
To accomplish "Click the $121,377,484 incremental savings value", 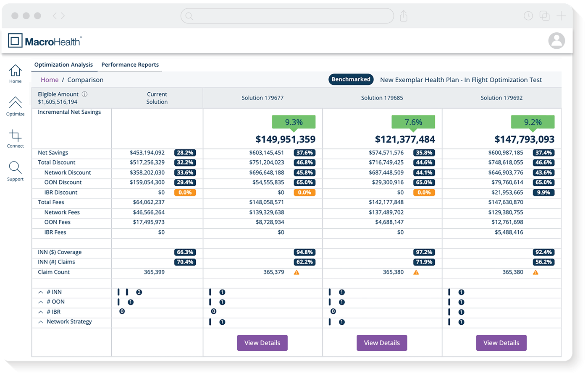I will coord(405,139).
